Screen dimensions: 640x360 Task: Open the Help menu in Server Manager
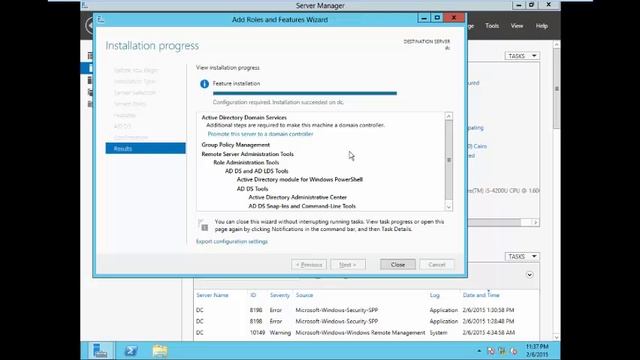[542, 26]
